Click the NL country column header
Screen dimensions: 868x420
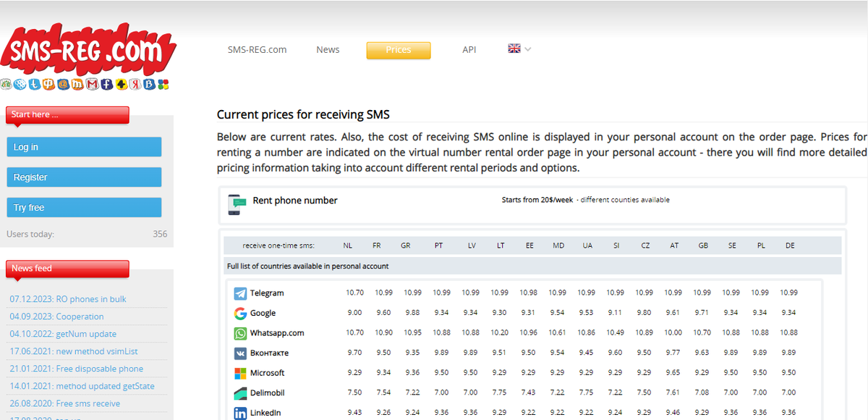pyautogui.click(x=348, y=245)
